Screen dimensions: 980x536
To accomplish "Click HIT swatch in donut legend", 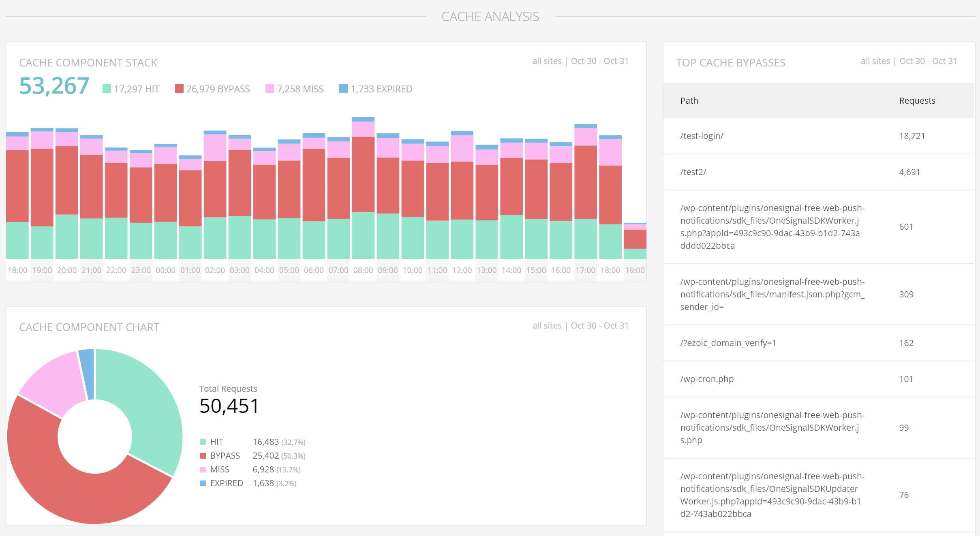I will (x=203, y=442).
